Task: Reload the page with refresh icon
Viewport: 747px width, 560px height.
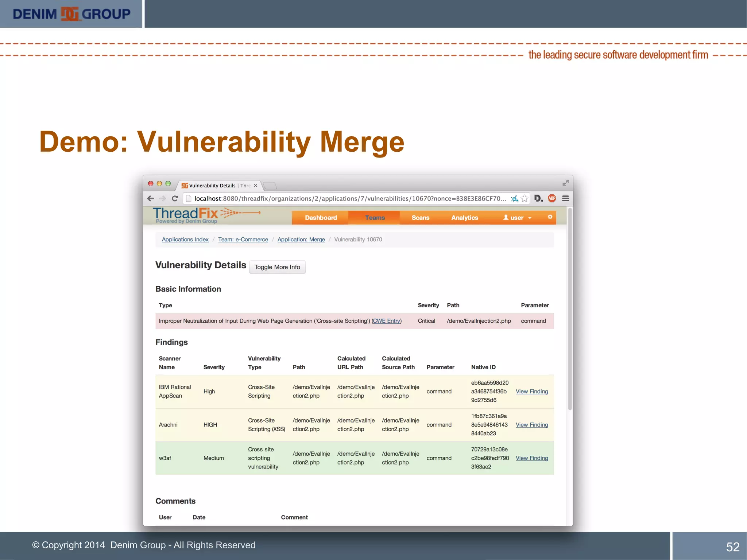Action: (x=175, y=198)
